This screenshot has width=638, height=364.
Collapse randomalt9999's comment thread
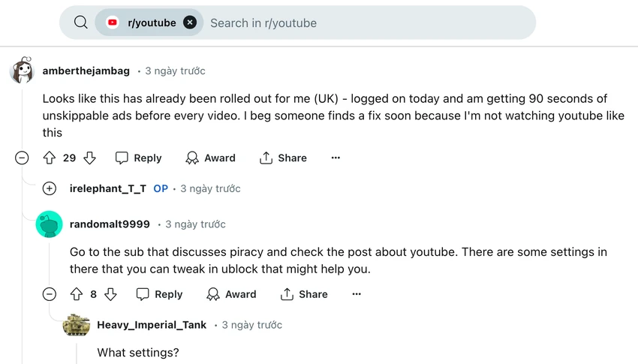[x=50, y=294]
